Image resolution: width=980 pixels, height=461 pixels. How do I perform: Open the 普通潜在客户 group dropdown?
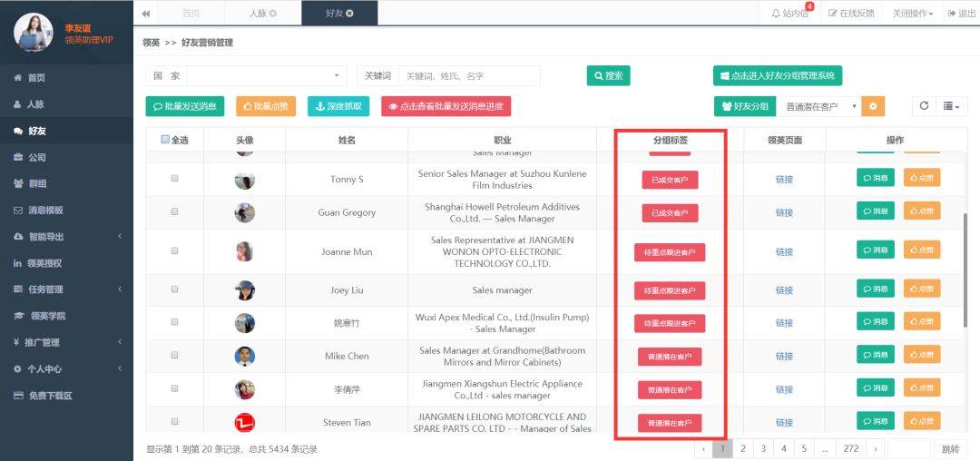click(820, 106)
